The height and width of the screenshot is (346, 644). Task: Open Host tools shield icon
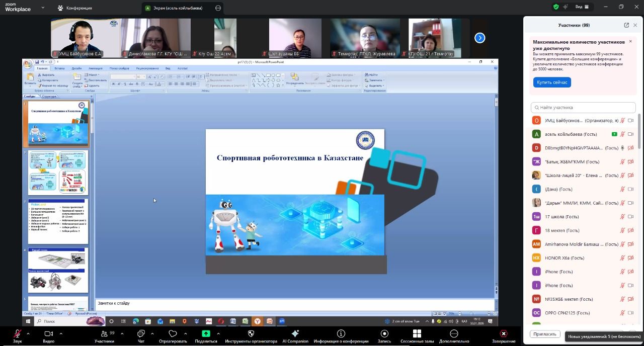[x=251, y=334]
